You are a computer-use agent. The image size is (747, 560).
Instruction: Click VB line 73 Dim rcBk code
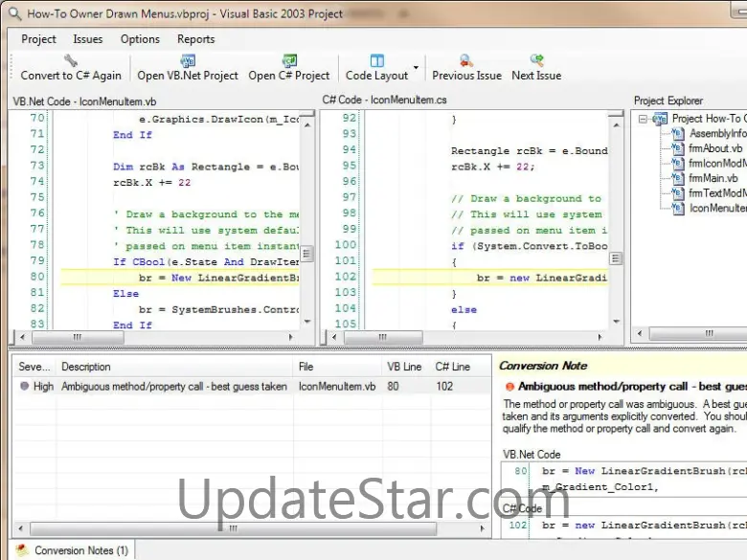coord(206,167)
